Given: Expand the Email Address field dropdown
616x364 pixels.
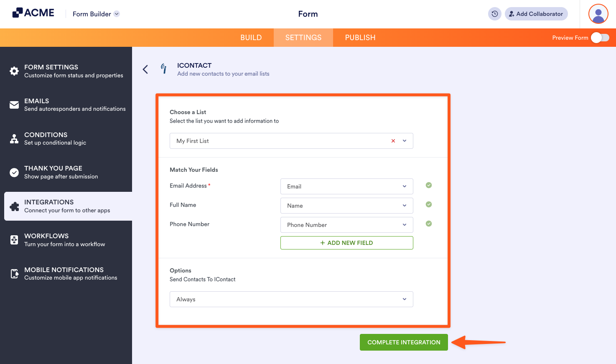Looking at the screenshot, I should (x=404, y=186).
